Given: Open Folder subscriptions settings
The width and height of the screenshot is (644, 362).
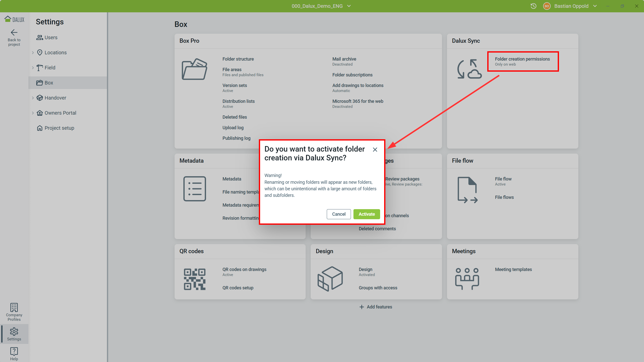Looking at the screenshot, I should click(x=352, y=75).
